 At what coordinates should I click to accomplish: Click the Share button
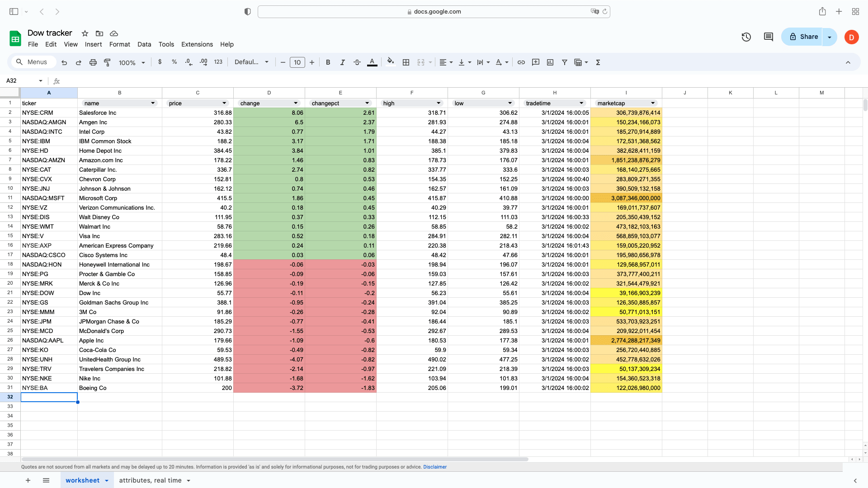tap(803, 37)
